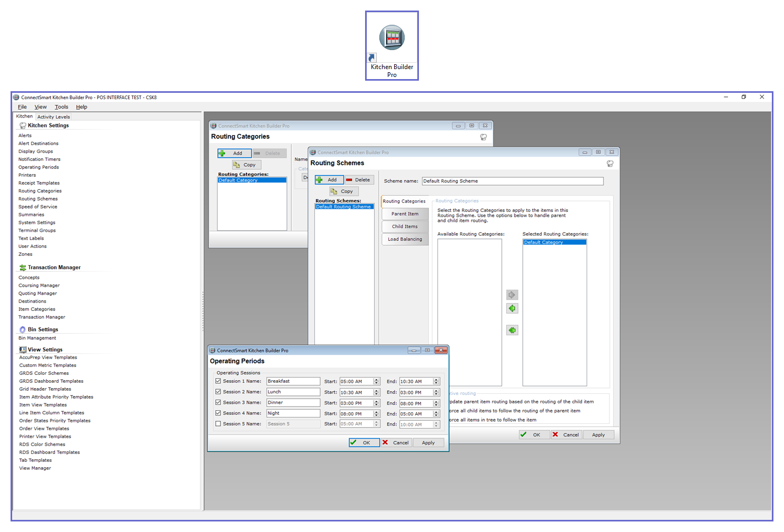Click the Scheme name text field
The image size is (784, 532).
pos(512,181)
